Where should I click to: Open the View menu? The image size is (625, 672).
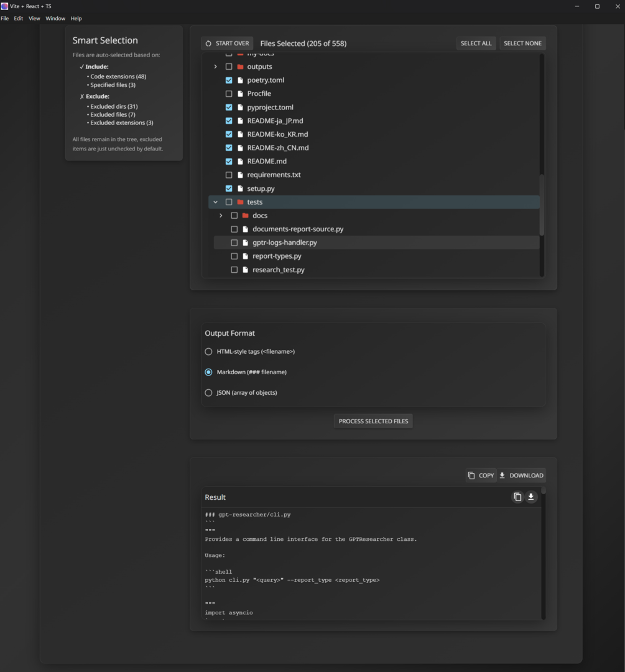[x=34, y=19]
